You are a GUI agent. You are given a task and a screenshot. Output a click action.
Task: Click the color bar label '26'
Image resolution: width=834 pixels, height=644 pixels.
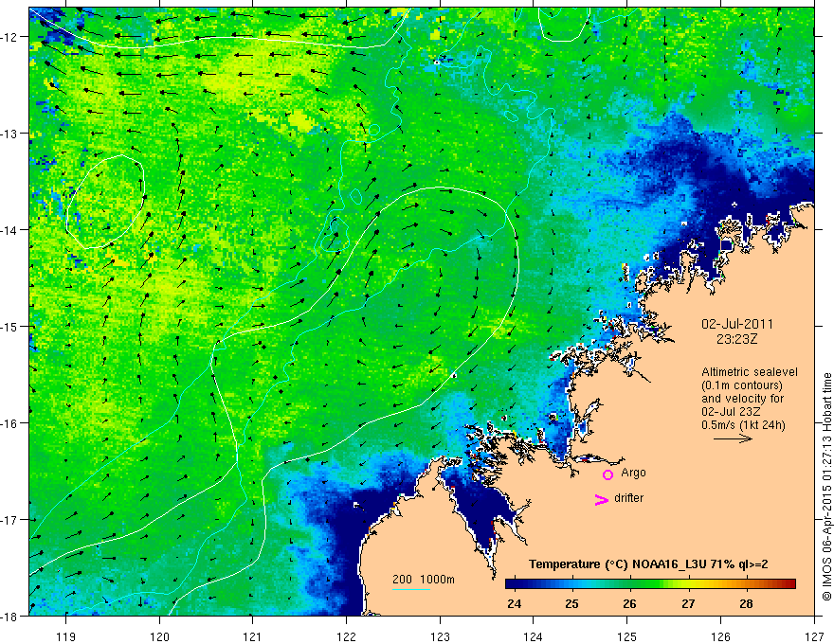[629, 603]
